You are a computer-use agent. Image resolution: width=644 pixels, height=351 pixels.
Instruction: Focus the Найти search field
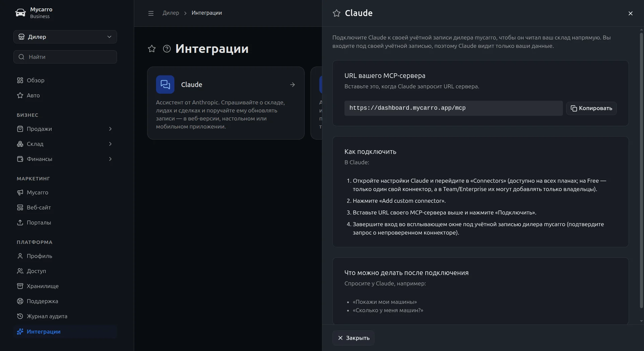pyautogui.click(x=65, y=57)
